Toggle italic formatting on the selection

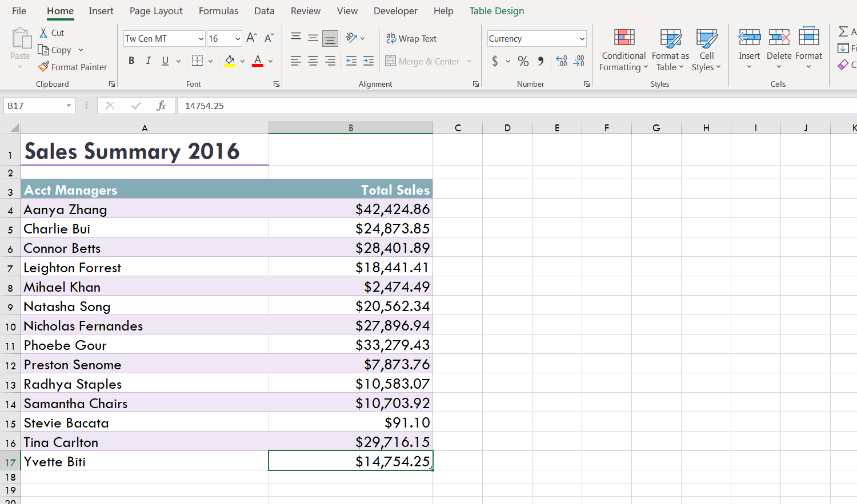pyautogui.click(x=148, y=61)
